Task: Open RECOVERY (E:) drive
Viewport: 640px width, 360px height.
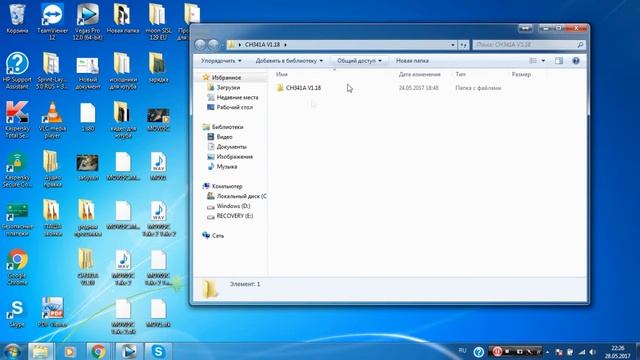Action: (x=234, y=216)
